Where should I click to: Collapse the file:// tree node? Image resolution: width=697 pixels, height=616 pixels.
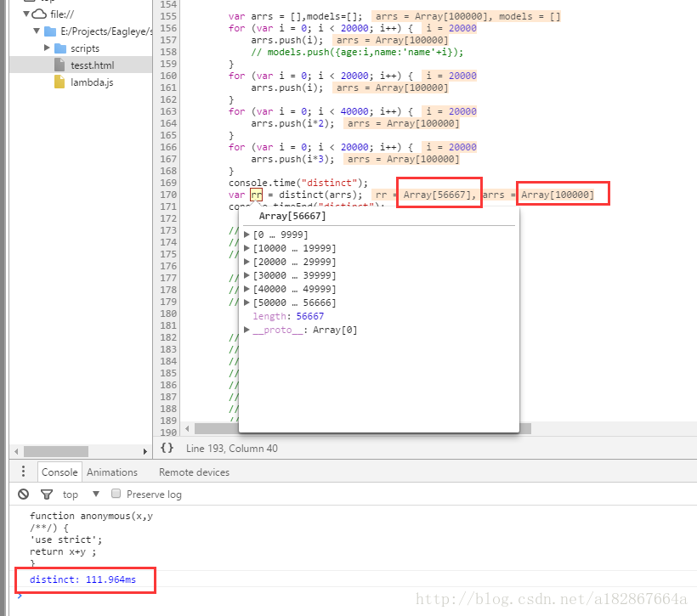pos(26,14)
